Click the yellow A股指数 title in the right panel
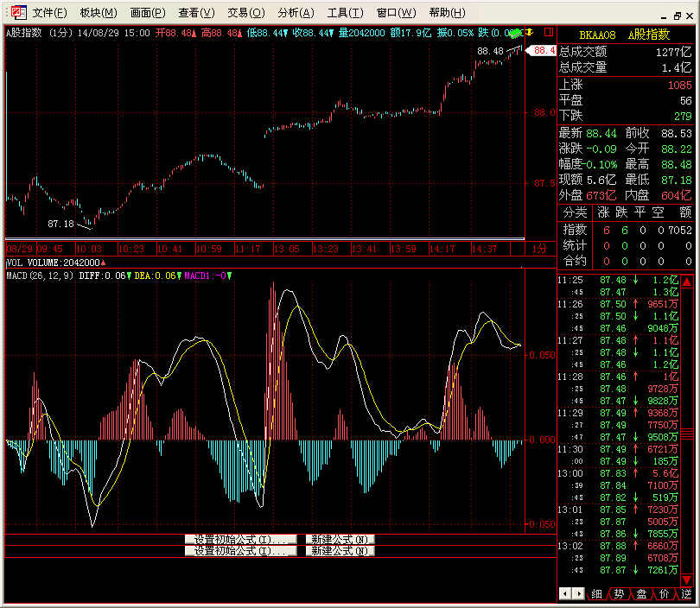The image size is (700, 608). pyautogui.click(x=649, y=35)
